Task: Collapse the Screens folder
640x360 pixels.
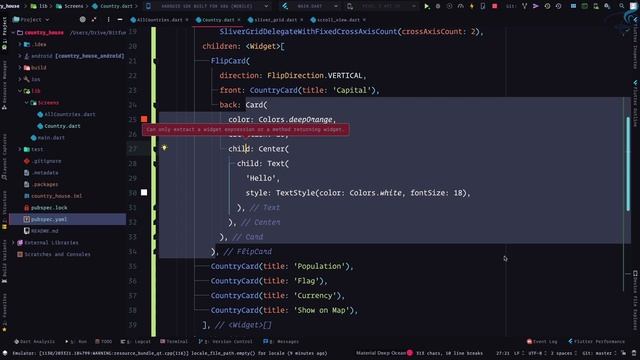Action: 27,102
